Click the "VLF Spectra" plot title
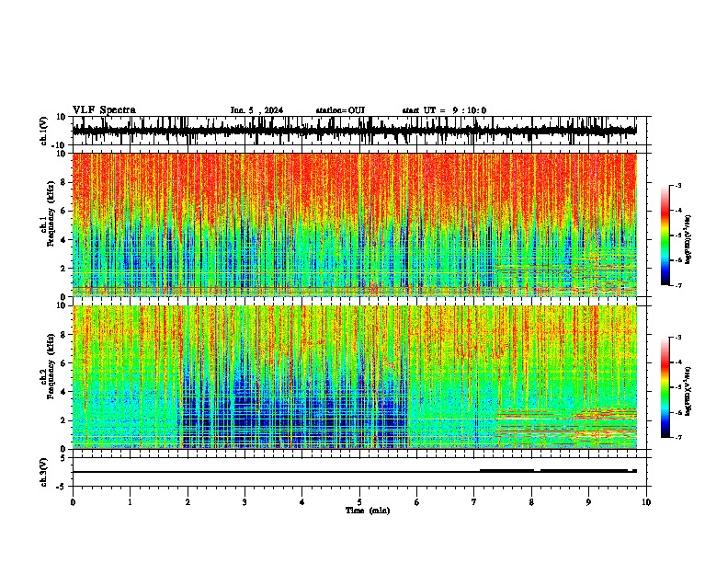The image size is (728, 563). coord(104,110)
